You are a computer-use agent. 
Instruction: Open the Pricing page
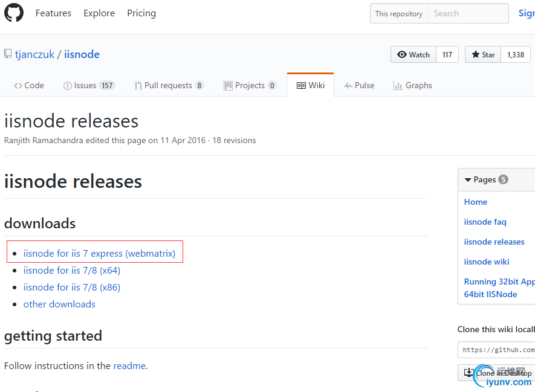click(x=141, y=13)
